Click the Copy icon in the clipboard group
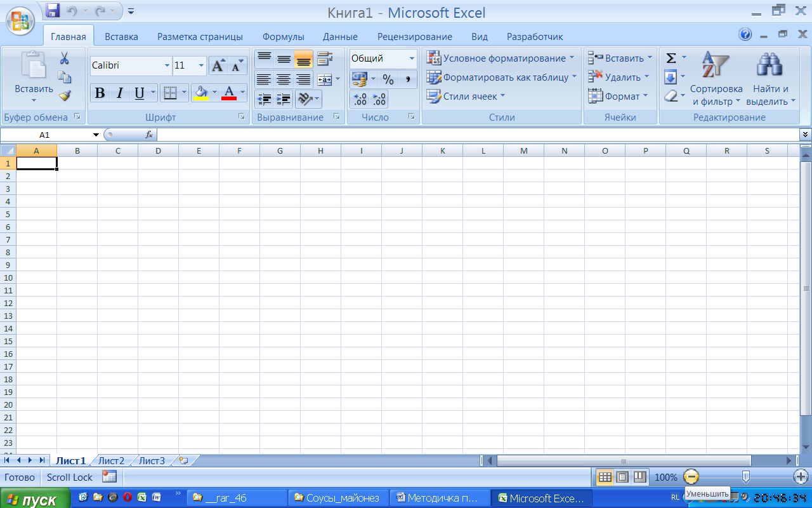This screenshot has width=812, height=508. pos(64,77)
